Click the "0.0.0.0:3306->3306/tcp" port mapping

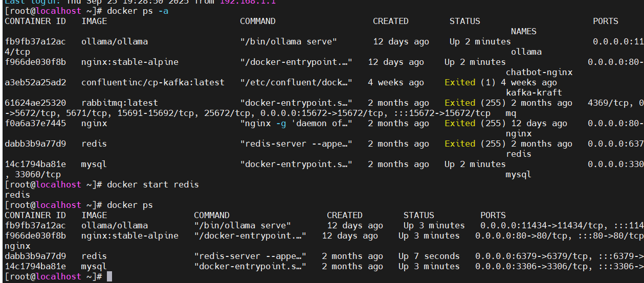[x=531, y=266]
